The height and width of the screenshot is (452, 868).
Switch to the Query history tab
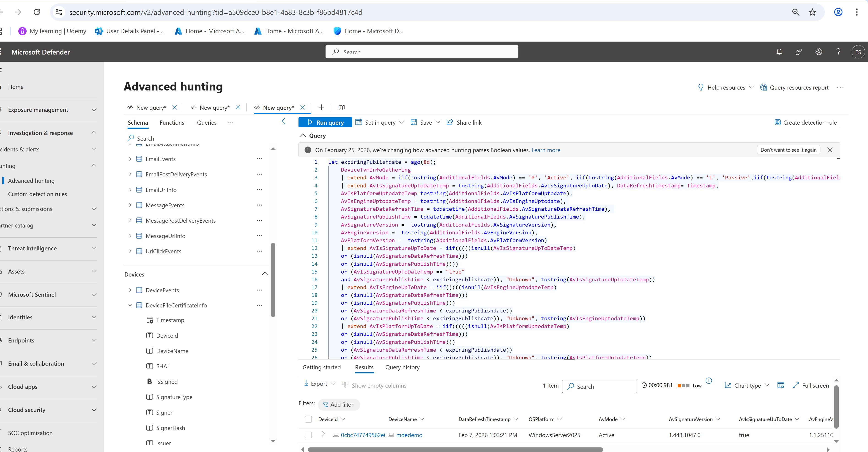pos(402,367)
